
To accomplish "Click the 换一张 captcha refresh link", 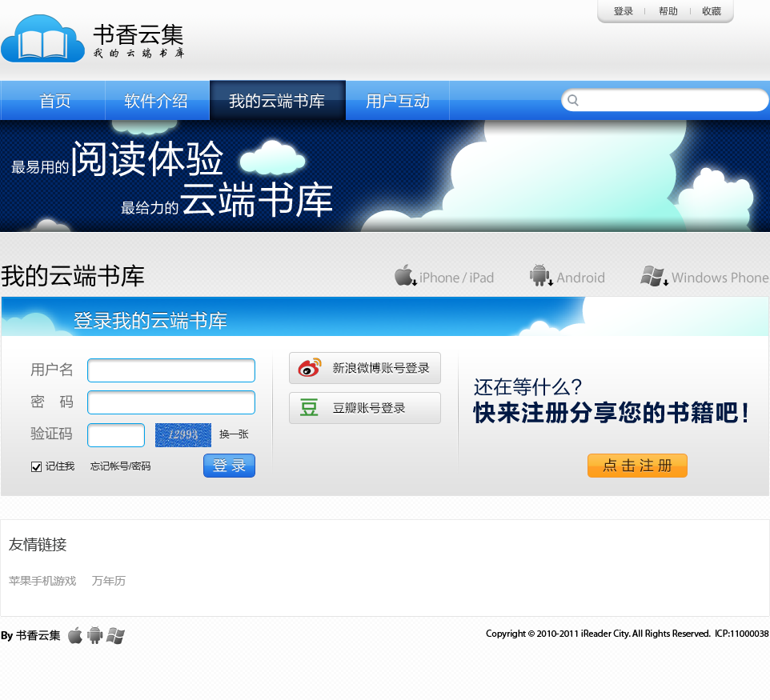I will 234,434.
